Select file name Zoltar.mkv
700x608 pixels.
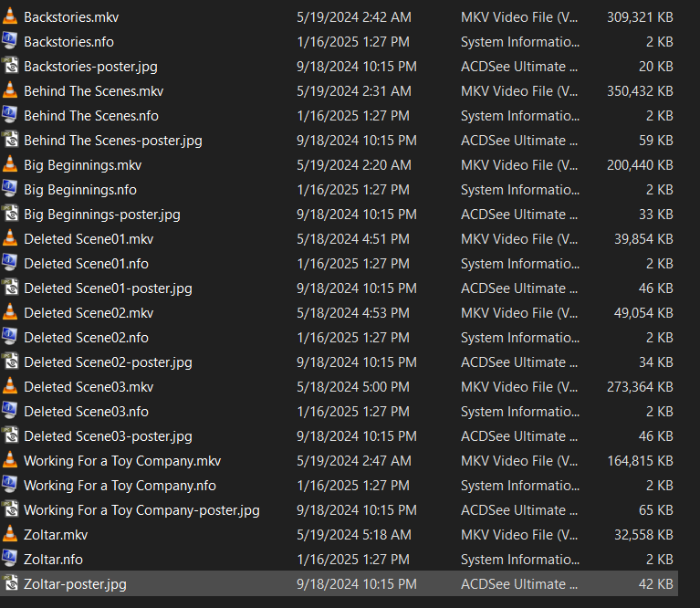pos(56,534)
